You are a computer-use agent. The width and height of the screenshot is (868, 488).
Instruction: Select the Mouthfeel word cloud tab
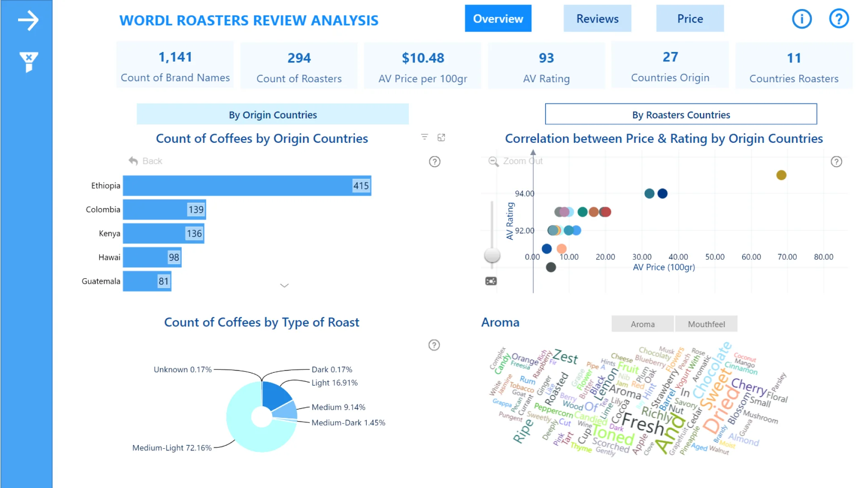(x=706, y=324)
